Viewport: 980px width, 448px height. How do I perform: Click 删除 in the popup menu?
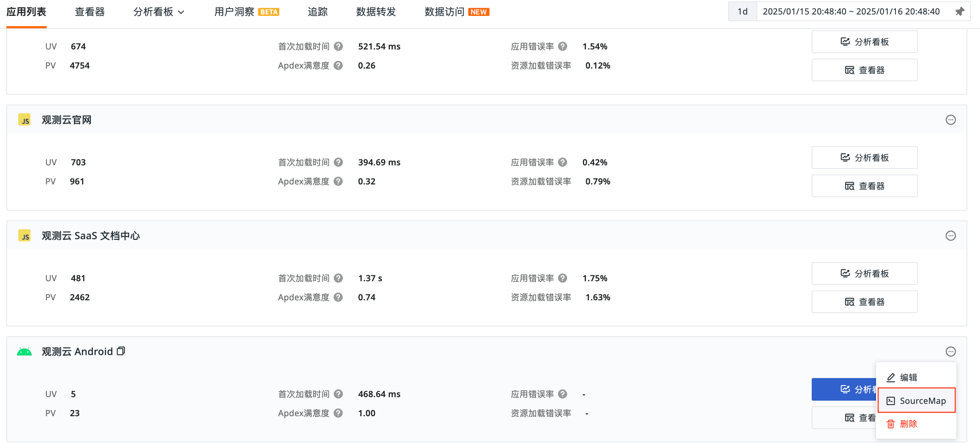click(x=908, y=424)
